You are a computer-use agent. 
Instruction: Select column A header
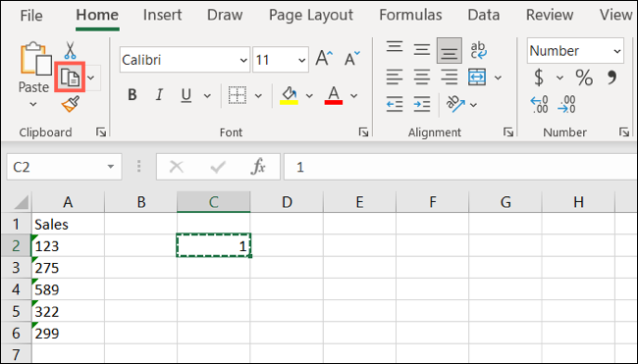point(68,202)
